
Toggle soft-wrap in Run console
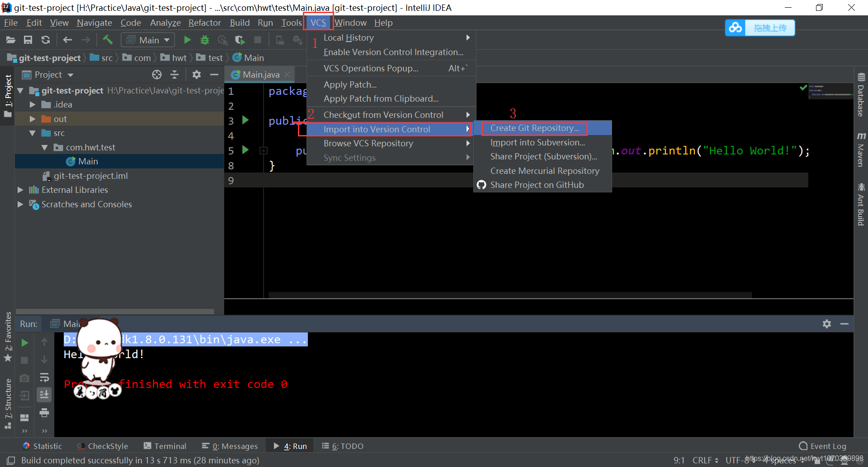(x=44, y=377)
